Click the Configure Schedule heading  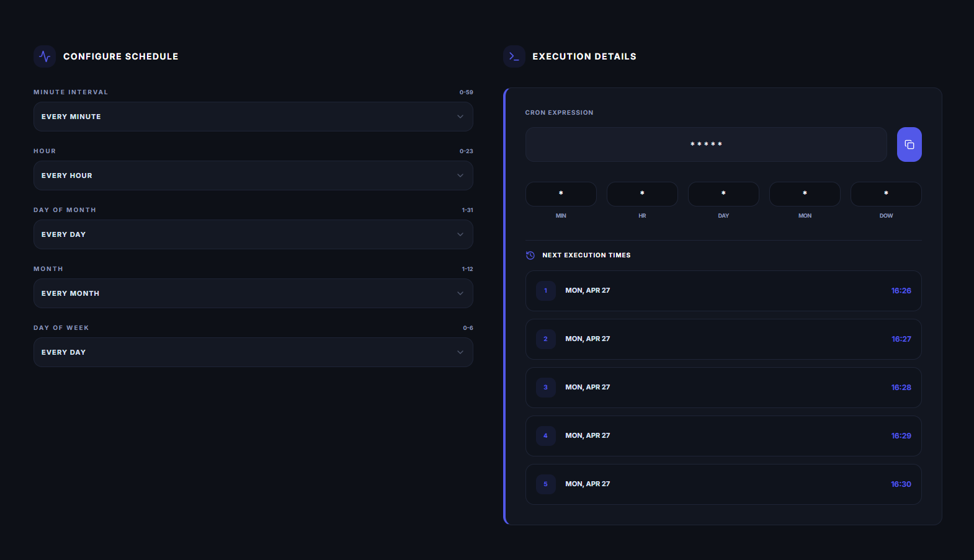tap(121, 56)
